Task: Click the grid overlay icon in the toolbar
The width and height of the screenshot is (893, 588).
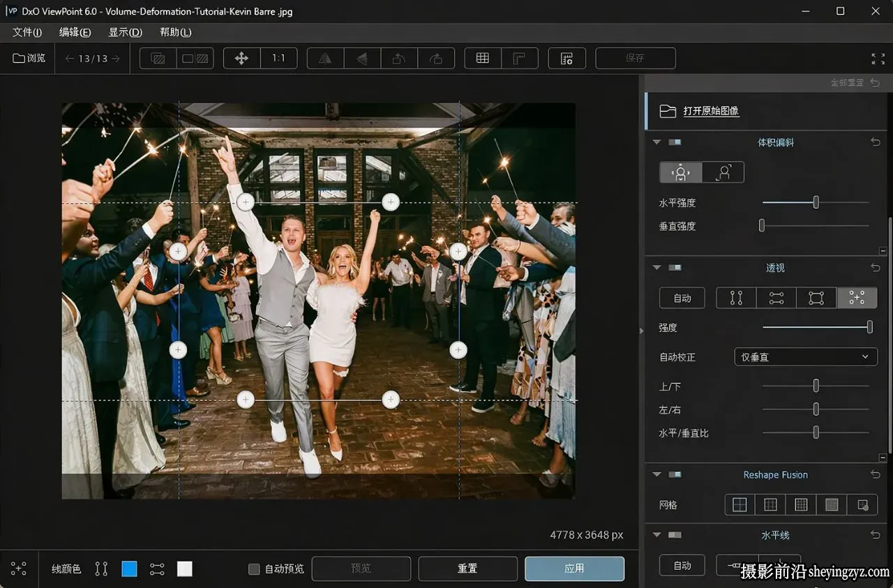Action: click(483, 59)
